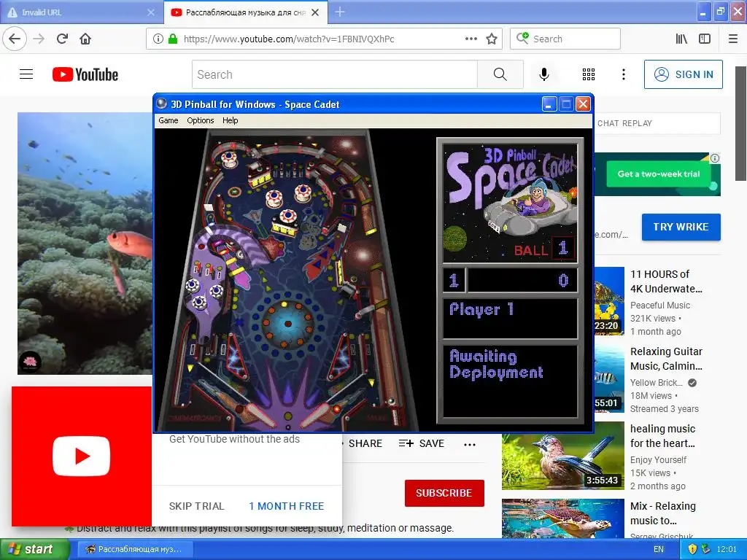The width and height of the screenshot is (747, 560).
Task: Close the YouTube tab
Action: pos(315,12)
